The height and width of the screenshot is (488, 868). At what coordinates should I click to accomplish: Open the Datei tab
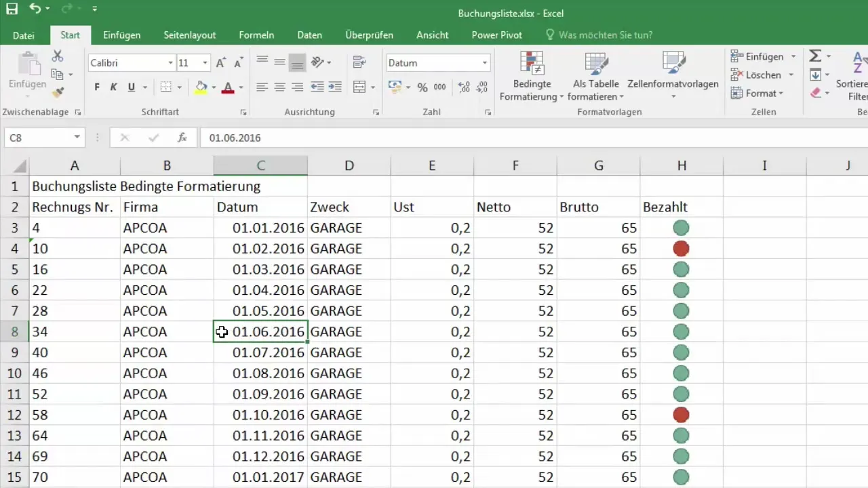coord(24,35)
